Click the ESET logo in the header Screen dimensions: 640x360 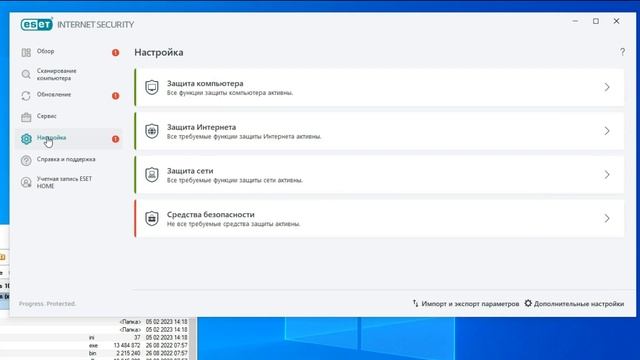(37, 24)
